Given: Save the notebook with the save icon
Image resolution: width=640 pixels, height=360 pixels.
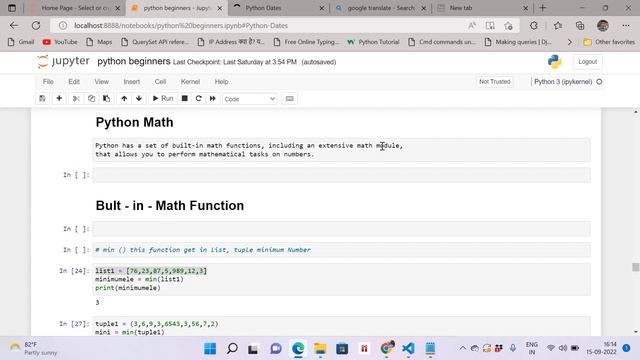Looking at the screenshot, I should pyautogui.click(x=42, y=99).
